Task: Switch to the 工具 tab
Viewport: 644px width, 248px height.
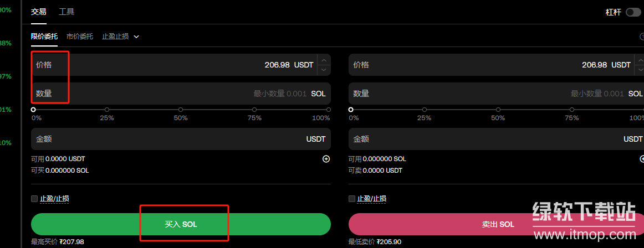Action: tap(67, 12)
